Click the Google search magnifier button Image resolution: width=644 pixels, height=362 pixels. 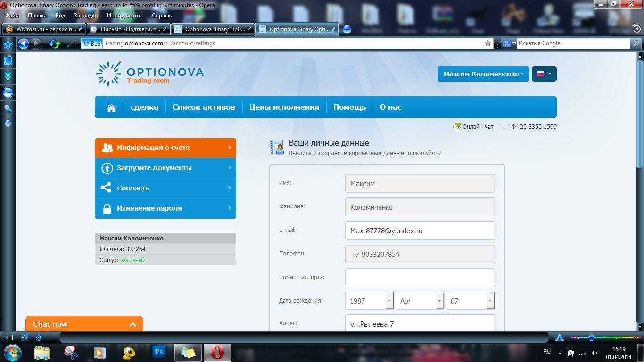click(x=636, y=43)
